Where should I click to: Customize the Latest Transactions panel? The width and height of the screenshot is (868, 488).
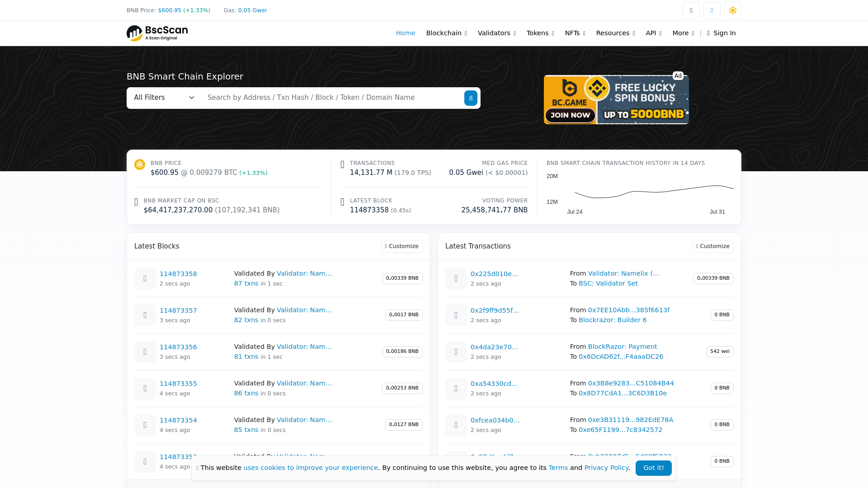pyautogui.click(x=712, y=246)
